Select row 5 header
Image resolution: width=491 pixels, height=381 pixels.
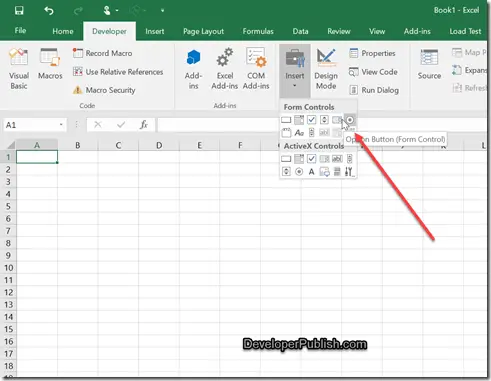(8, 206)
